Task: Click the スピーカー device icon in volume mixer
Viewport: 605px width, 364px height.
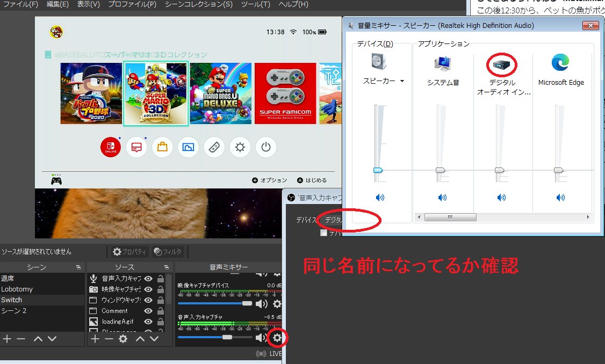Action: pos(378,62)
